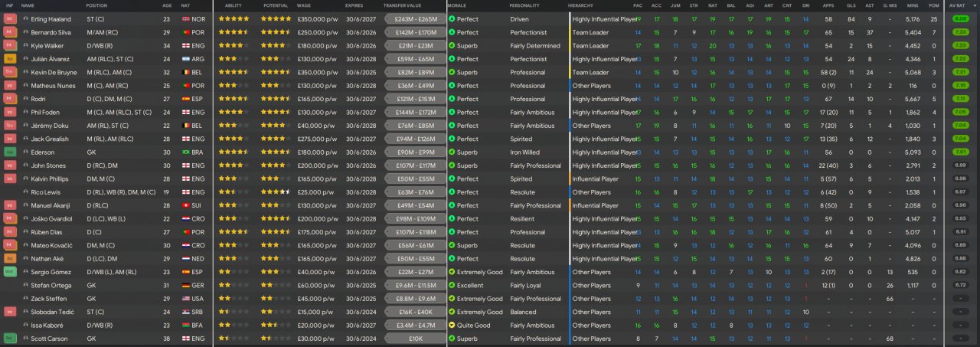Click Ederson's Iron Willed personality

(x=524, y=152)
